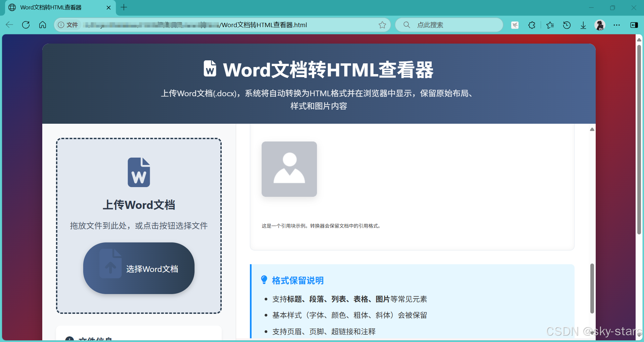Click the lightbulb icon beside 格式保留说明
The image size is (644, 342).
point(264,280)
